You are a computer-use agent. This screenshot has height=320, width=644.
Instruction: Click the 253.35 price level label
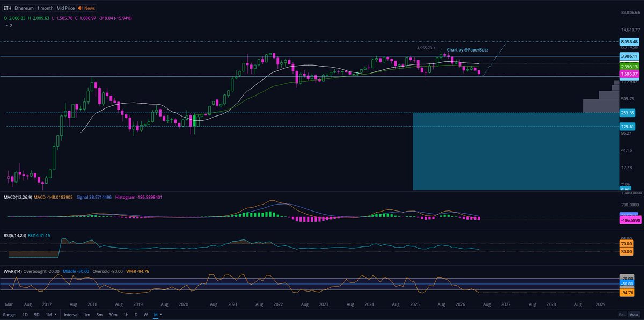coord(628,113)
